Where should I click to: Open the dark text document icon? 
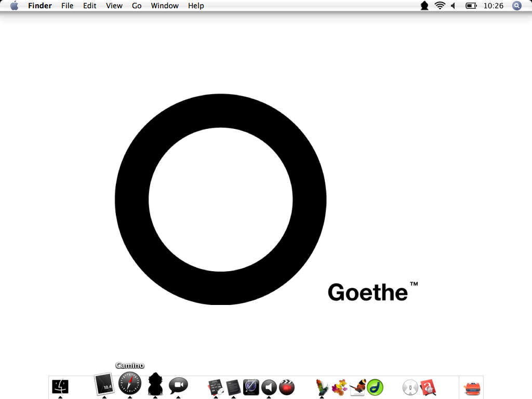point(233,388)
